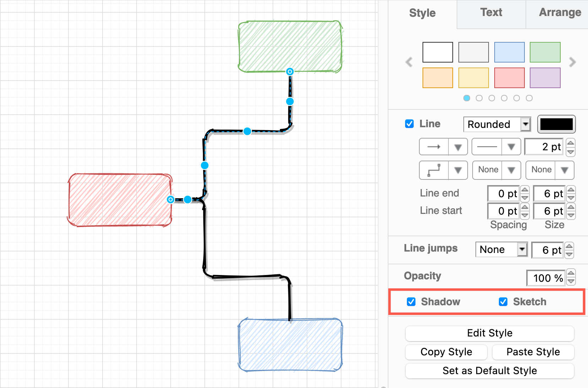Click the second page dot under style presets

(x=479, y=98)
